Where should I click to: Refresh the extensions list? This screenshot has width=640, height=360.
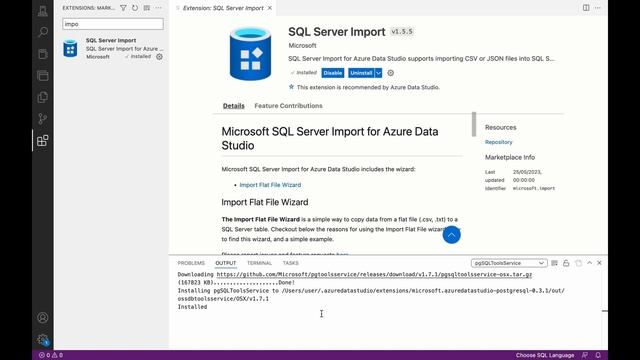pyautogui.click(x=135, y=8)
